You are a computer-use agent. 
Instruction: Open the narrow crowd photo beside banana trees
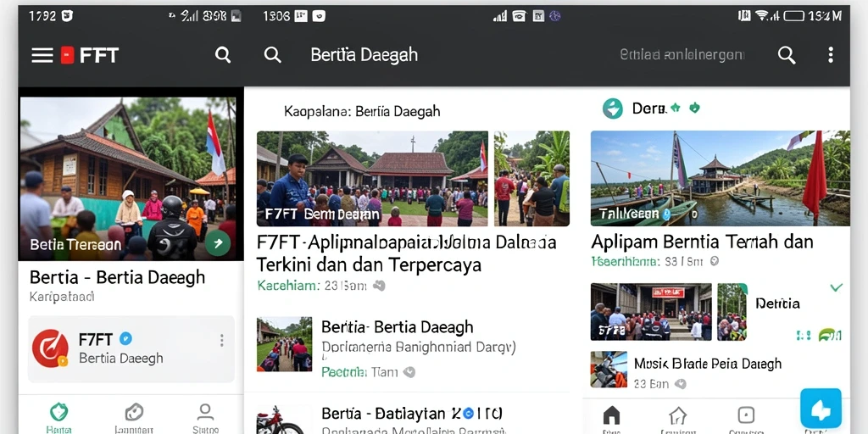(531, 178)
